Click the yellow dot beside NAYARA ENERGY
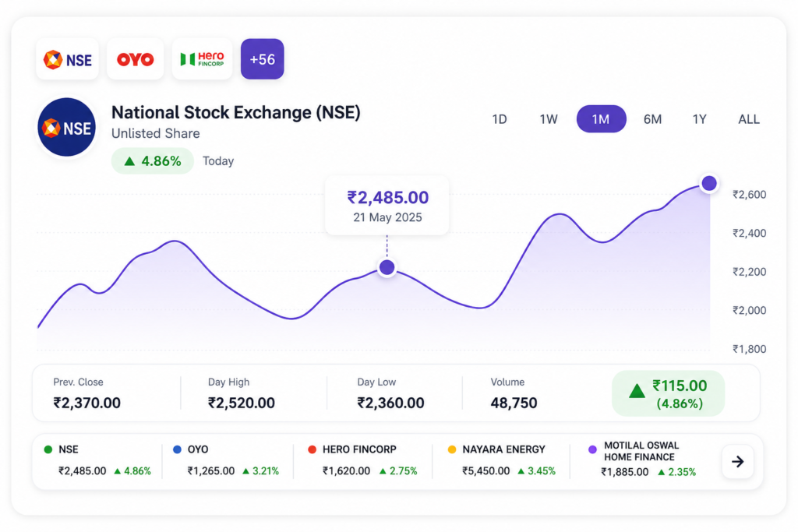 451,449
